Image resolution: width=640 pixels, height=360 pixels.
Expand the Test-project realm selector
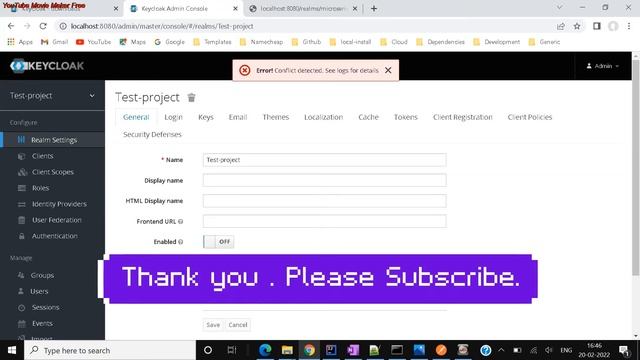pyautogui.click(x=52, y=96)
